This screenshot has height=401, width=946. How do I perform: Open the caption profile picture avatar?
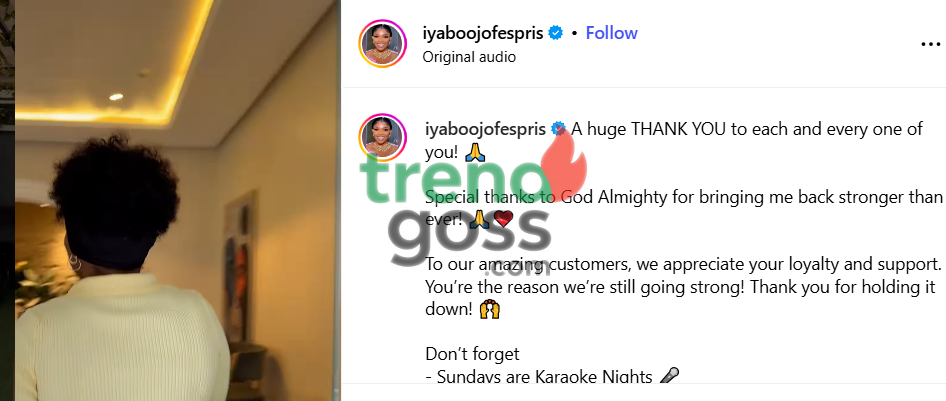[x=383, y=137]
